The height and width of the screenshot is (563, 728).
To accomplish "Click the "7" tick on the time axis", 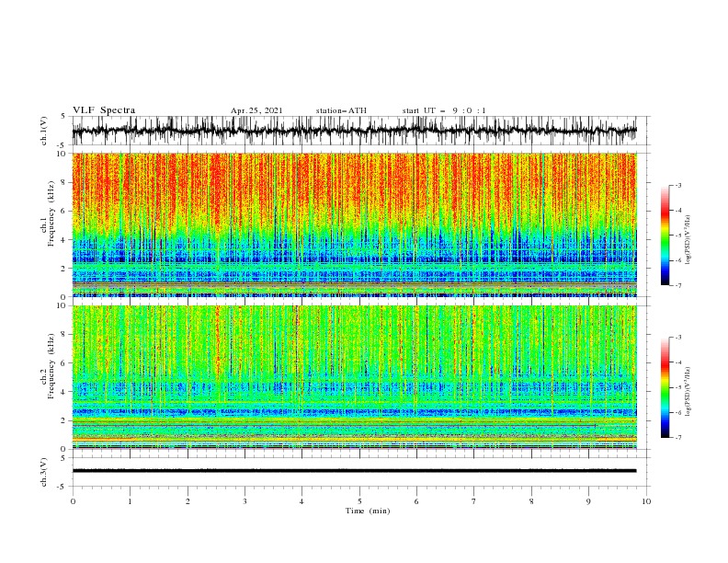I will point(474,501).
